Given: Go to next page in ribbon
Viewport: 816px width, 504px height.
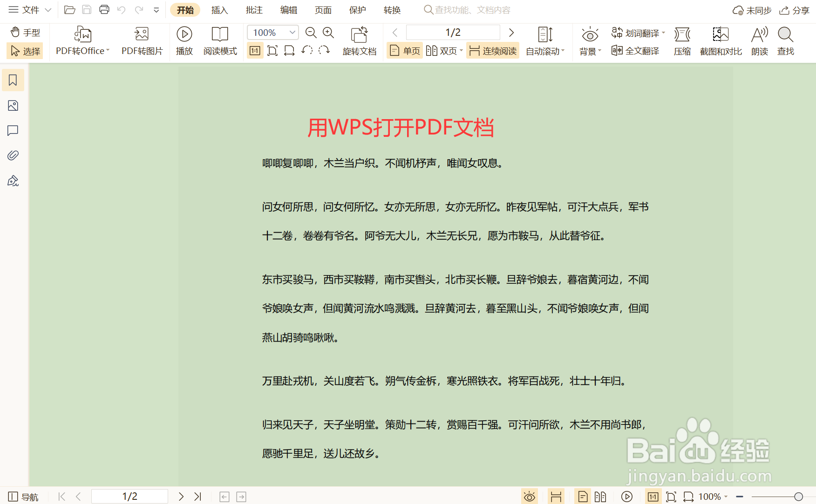Looking at the screenshot, I should (511, 32).
